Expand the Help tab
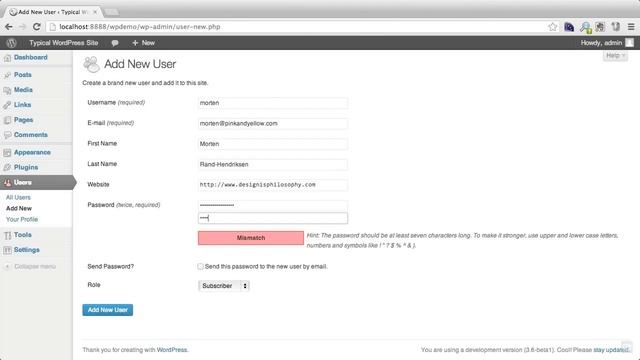 click(x=615, y=56)
